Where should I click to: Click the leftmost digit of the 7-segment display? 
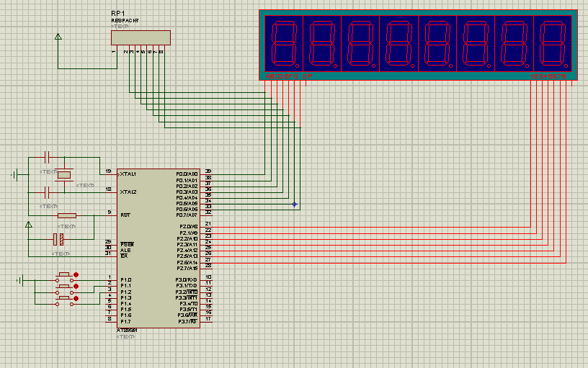pos(284,43)
